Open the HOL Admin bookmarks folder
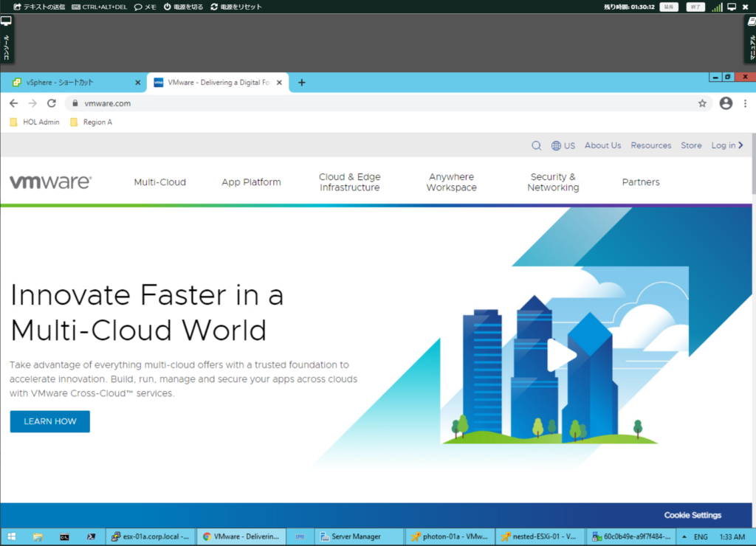The image size is (756, 546). [x=34, y=122]
